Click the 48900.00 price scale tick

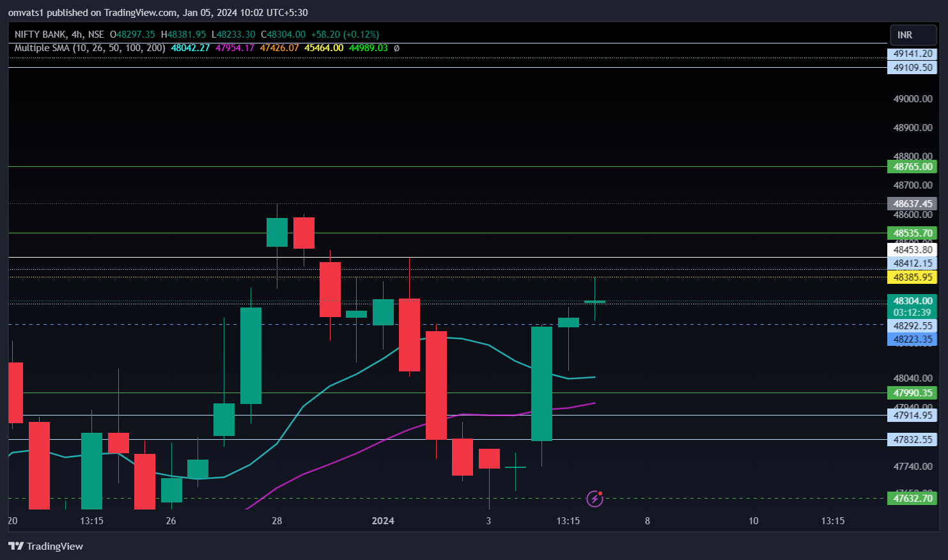tap(912, 128)
